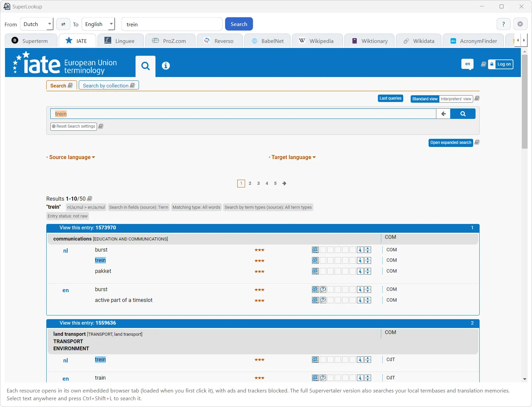Click the IATE trein search field
The height and width of the screenshot is (407, 532).
click(x=243, y=114)
